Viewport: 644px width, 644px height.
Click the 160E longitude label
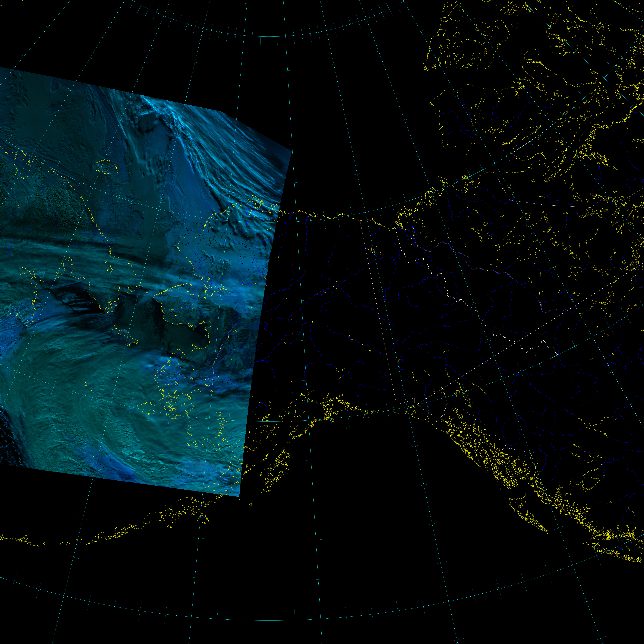70,1
